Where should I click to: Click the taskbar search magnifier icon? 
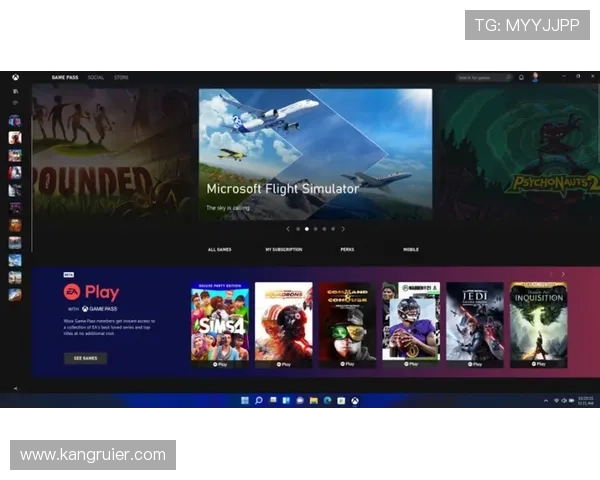point(258,400)
